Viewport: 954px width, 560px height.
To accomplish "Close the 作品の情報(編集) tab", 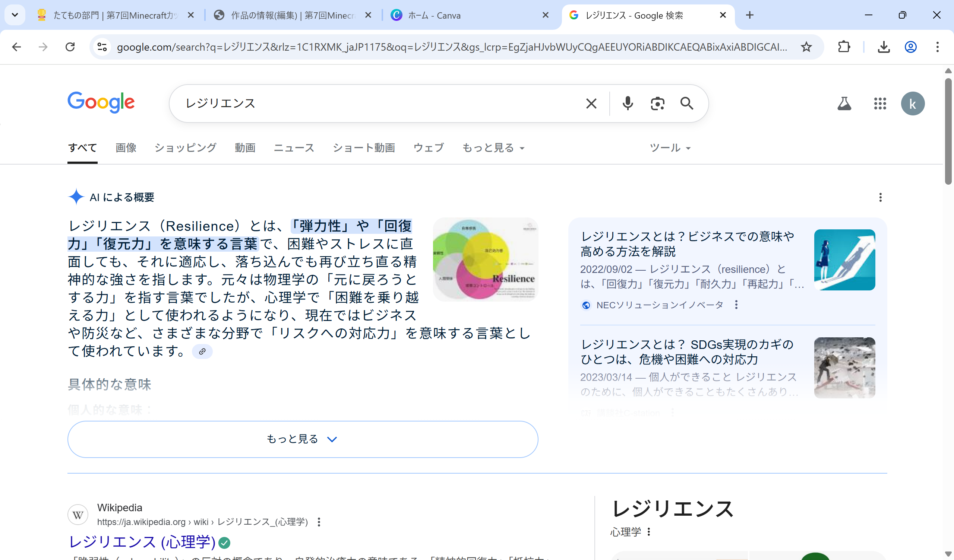I will [x=368, y=15].
